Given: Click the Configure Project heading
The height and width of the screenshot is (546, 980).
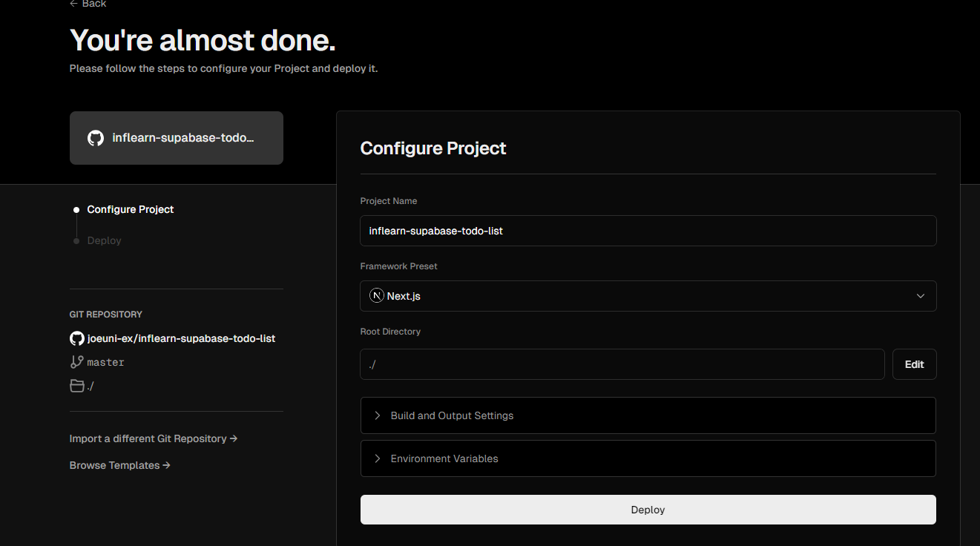Looking at the screenshot, I should [433, 148].
